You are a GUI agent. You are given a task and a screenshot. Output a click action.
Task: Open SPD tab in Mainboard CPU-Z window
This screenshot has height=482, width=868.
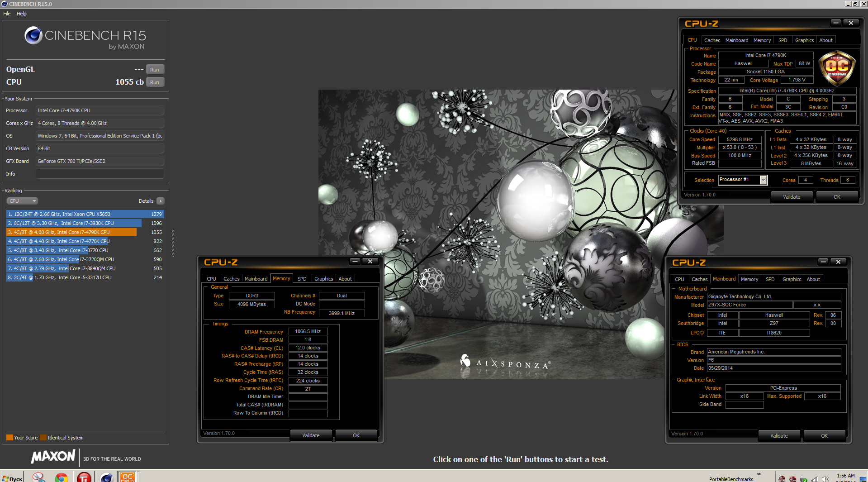pos(770,279)
